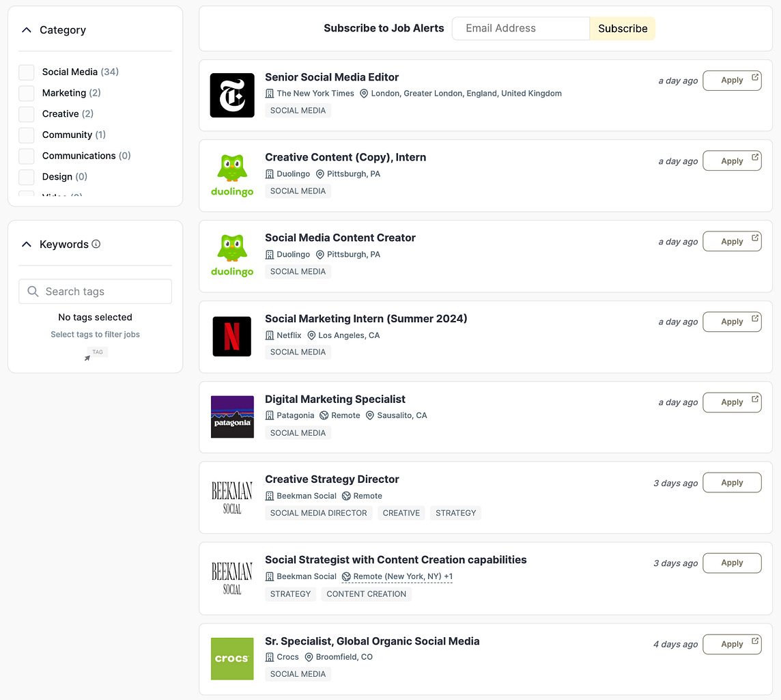Click Beekman Social logo on Creative Strategy Director

click(x=232, y=498)
